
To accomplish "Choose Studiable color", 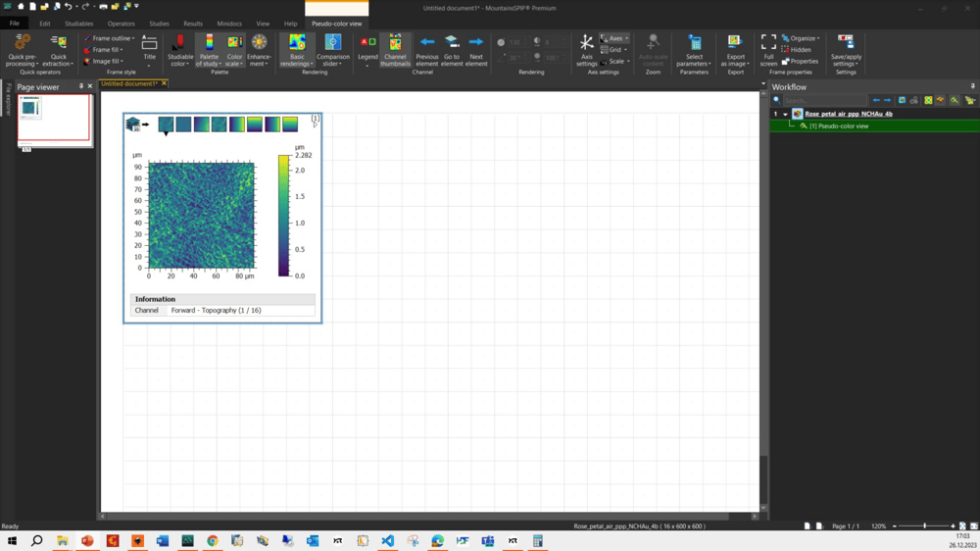I will [180, 50].
